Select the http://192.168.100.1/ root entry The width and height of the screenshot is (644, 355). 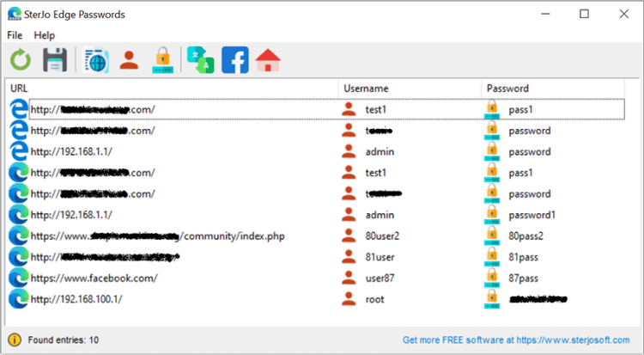click(76, 299)
